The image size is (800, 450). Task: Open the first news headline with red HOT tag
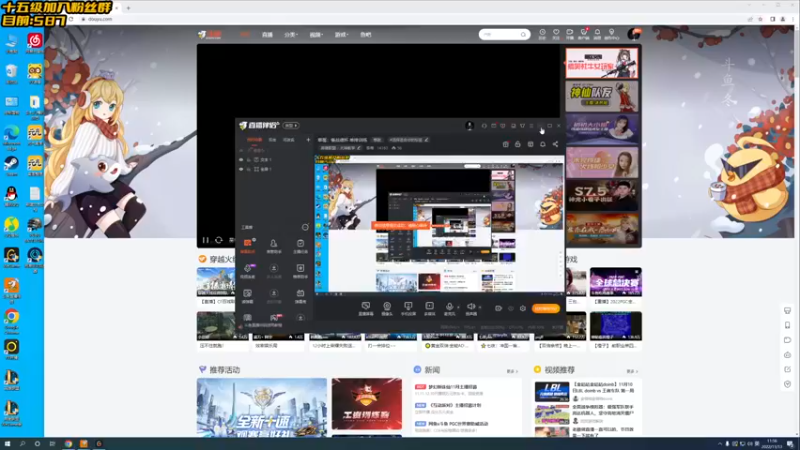point(453,387)
